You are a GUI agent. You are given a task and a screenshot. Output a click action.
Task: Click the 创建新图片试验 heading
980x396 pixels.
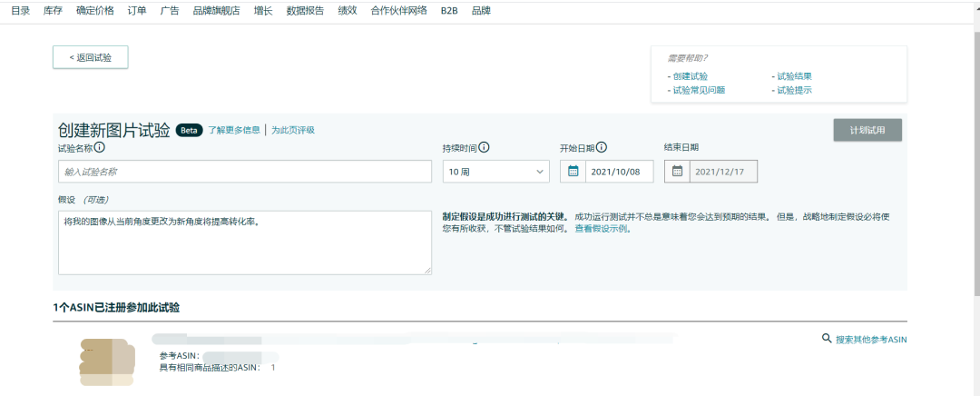click(113, 130)
